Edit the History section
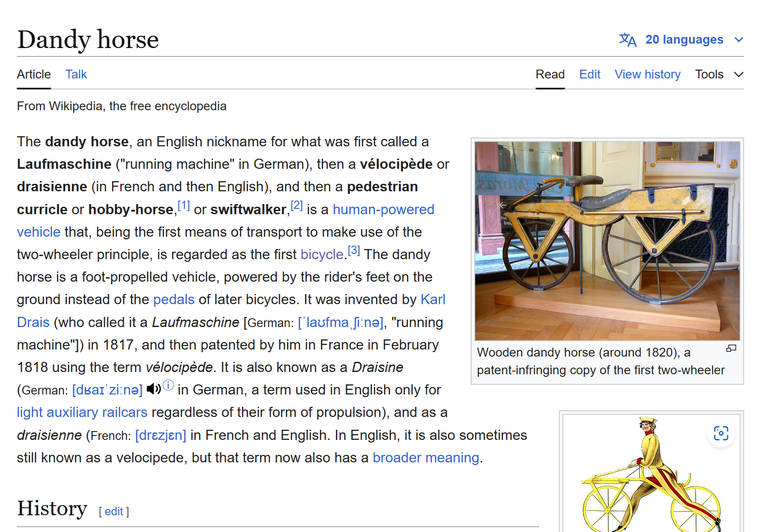 click(114, 511)
